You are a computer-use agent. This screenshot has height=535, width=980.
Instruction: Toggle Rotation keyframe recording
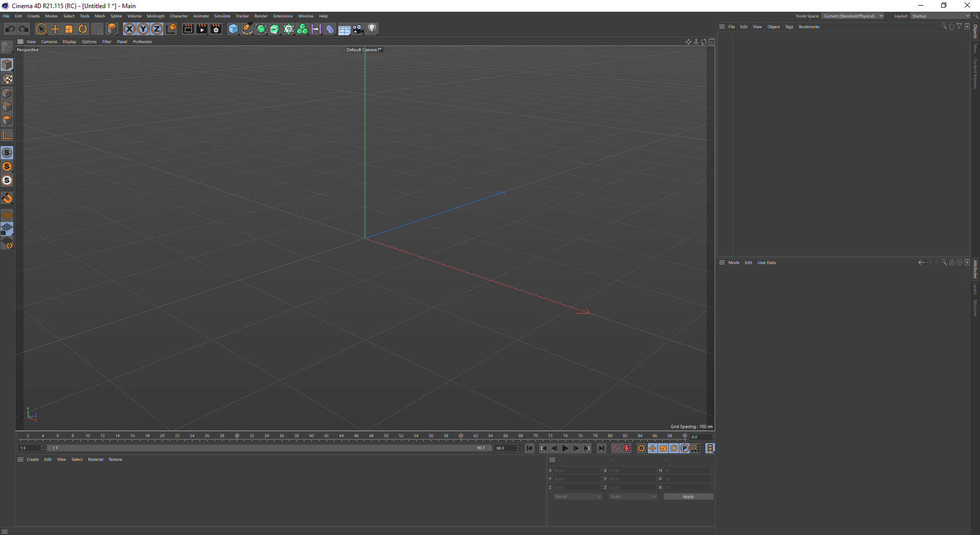tap(674, 448)
